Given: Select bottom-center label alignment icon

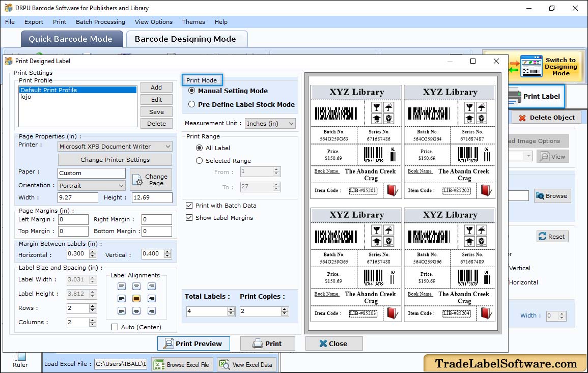Looking at the screenshot, I should tap(136, 311).
